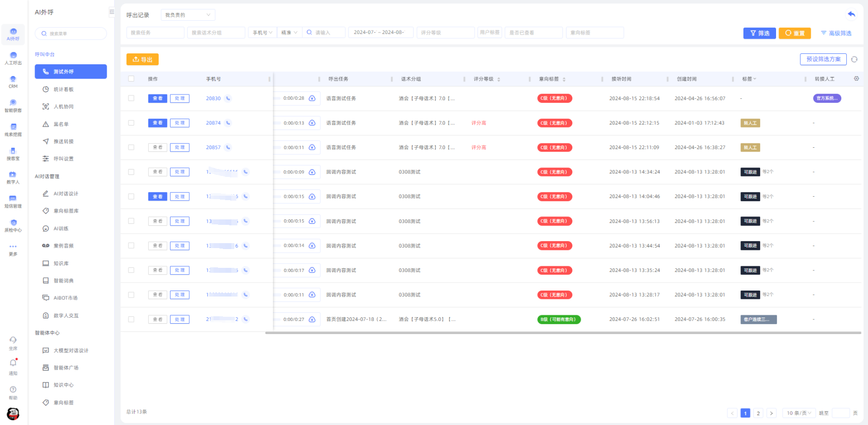Click the orange 导出 button
Screen dimensions: 868x425
click(x=142, y=59)
